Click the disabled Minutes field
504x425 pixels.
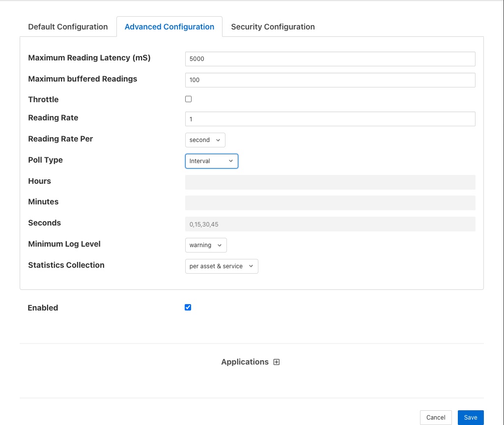pos(330,203)
